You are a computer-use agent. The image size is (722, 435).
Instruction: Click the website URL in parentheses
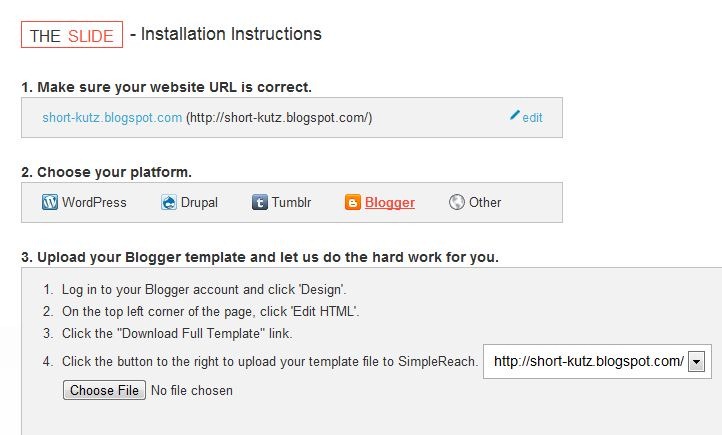click(x=279, y=118)
